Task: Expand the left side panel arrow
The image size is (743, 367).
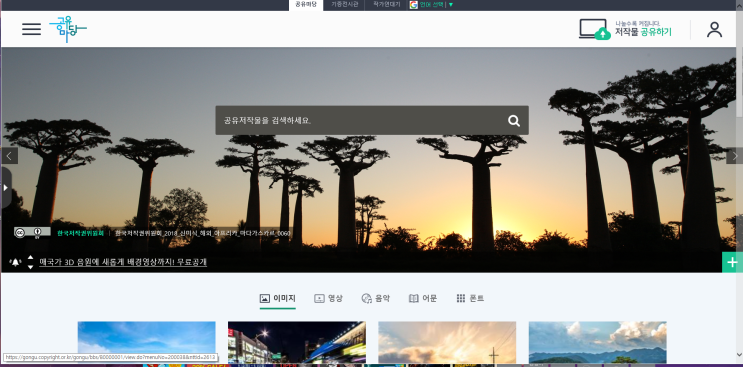Action: tap(6, 188)
